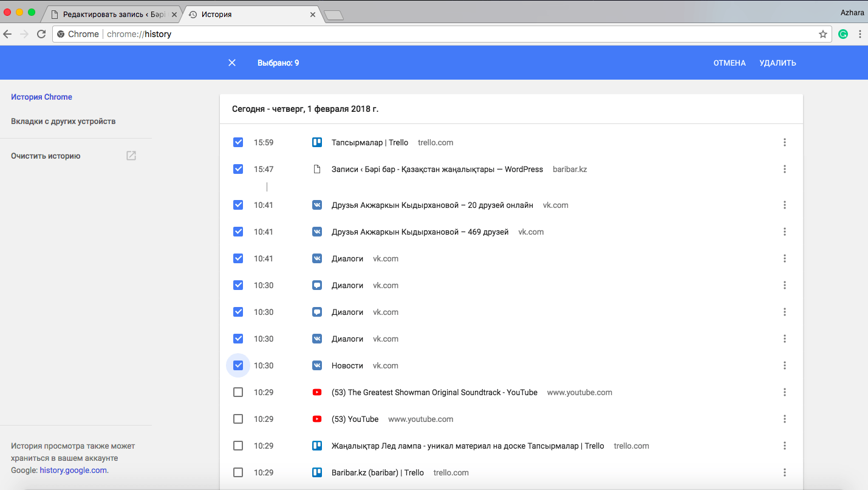Uncheck the 10:41 Диалоги entry
The width and height of the screenshot is (868, 490).
tap(238, 258)
